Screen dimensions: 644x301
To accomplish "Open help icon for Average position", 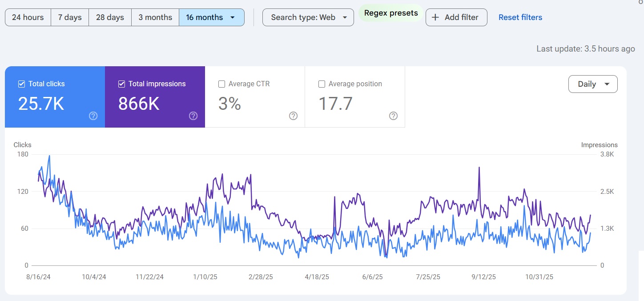I will 394,116.
